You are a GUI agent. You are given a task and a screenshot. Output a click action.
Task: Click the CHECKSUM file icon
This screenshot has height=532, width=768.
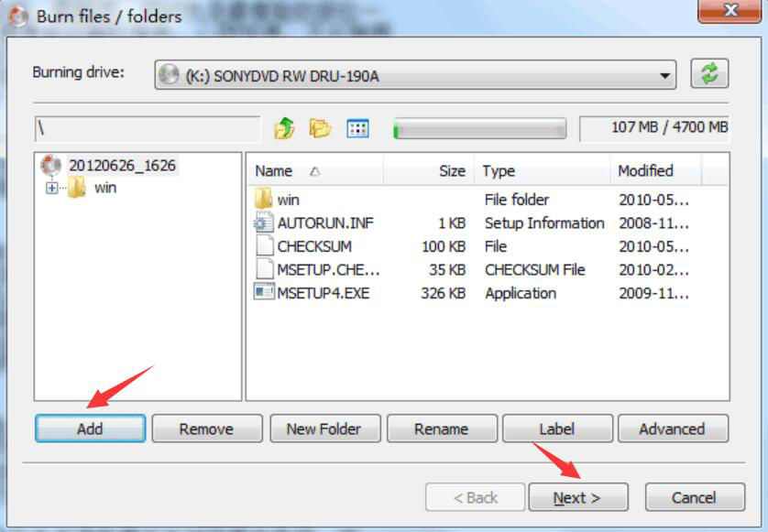pos(265,246)
